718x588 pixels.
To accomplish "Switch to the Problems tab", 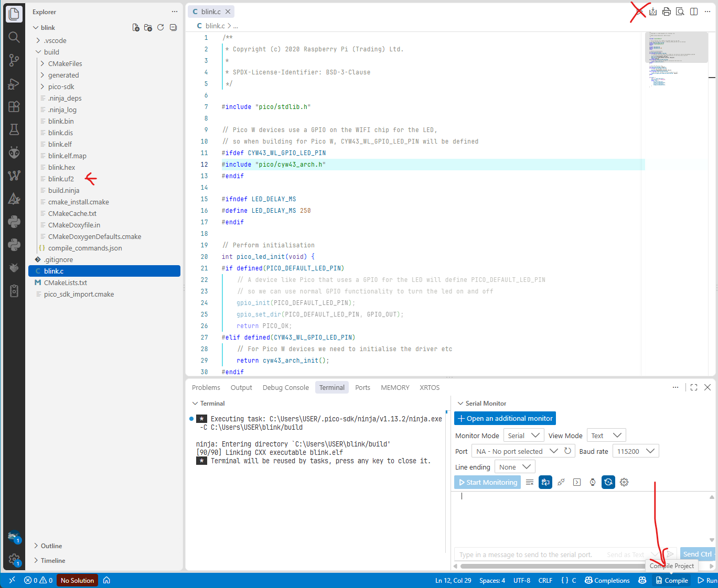I will click(x=206, y=388).
